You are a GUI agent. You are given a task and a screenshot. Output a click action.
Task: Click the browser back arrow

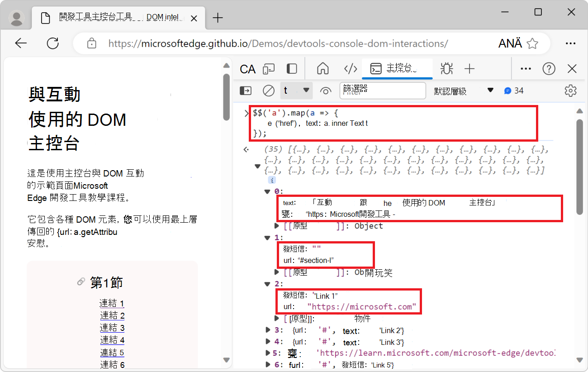click(21, 43)
